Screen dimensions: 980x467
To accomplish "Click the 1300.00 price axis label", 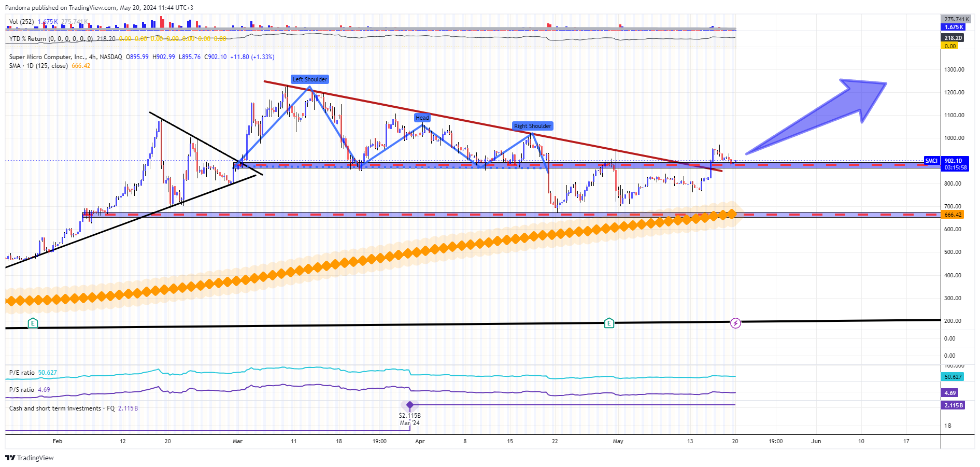I will click(x=954, y=69).
